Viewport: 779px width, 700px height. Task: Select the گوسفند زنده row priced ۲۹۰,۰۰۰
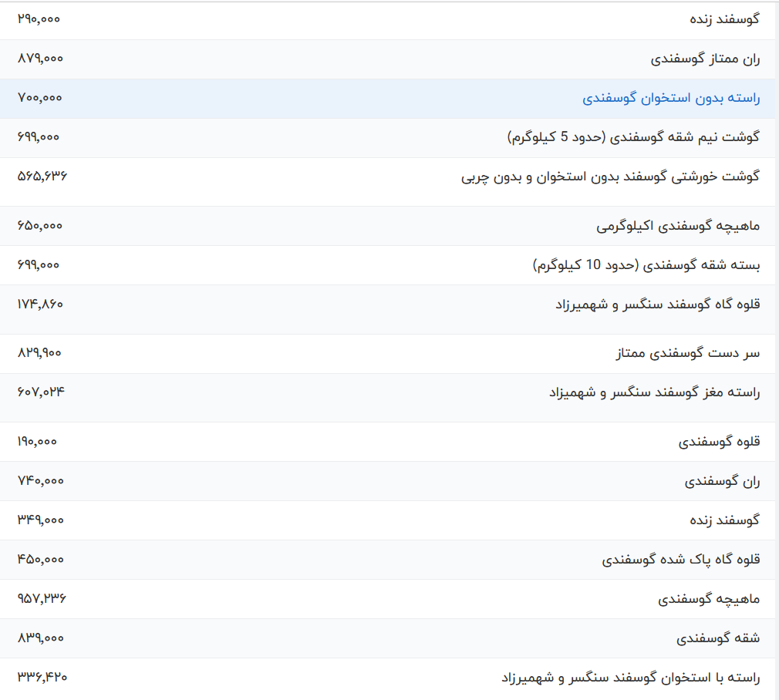click(x=387, y=20)
